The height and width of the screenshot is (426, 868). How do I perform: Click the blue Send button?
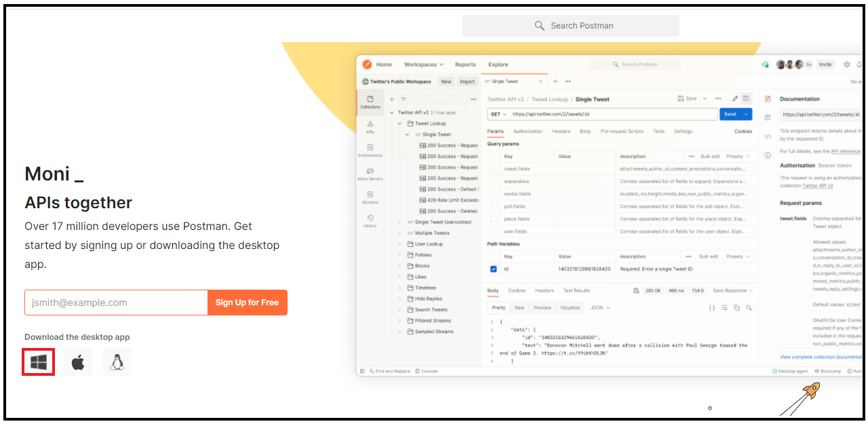[x=730, y=114]
